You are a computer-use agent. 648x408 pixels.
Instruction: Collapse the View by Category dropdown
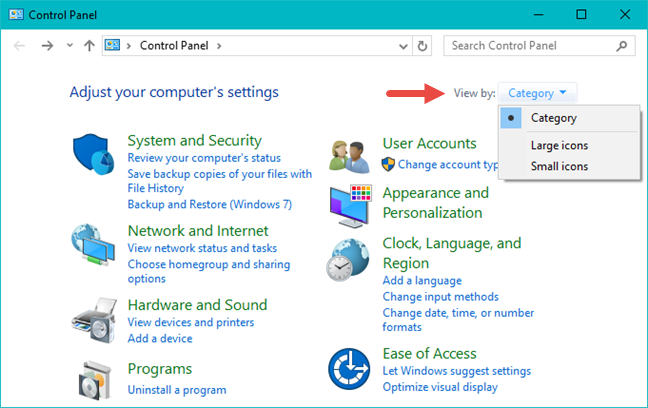point(537,93)
